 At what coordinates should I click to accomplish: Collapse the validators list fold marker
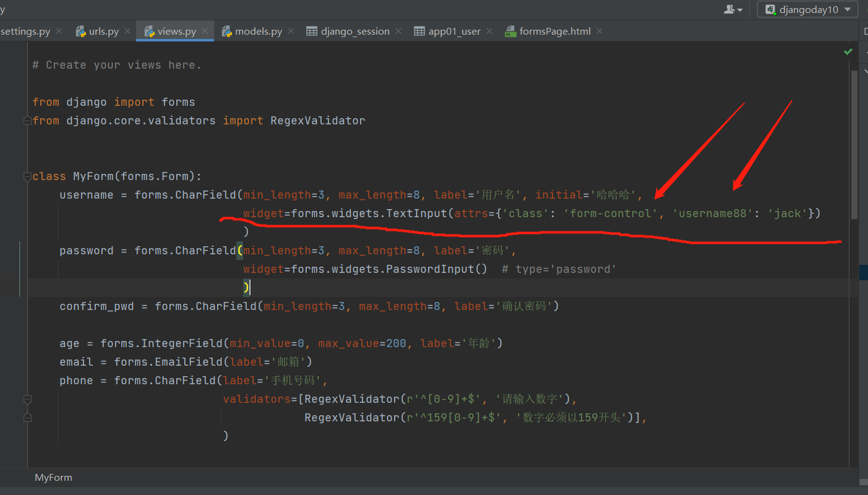pos(27,399)
